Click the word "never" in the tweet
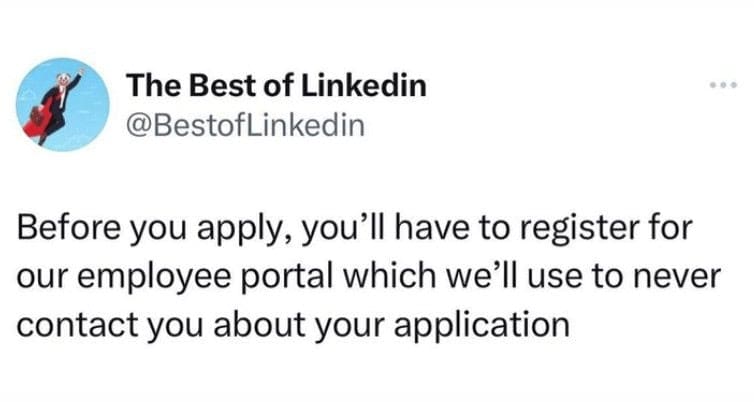Screen dimensions: 754x402 [679, 279]
